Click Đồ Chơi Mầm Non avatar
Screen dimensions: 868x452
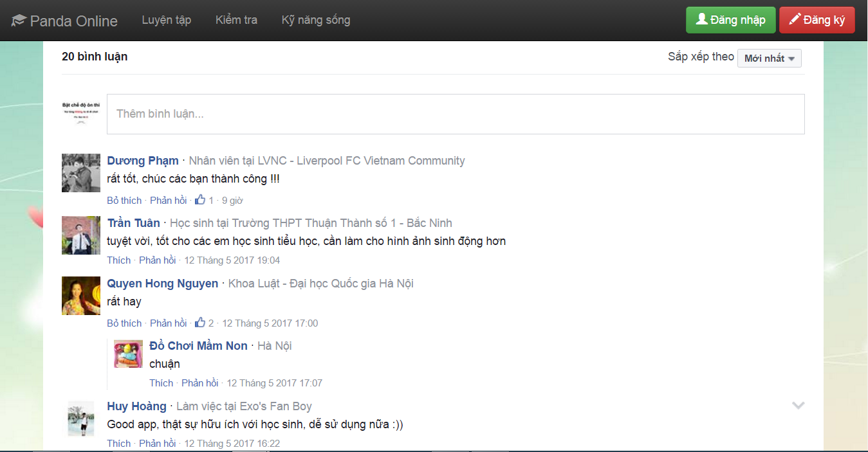128,354
